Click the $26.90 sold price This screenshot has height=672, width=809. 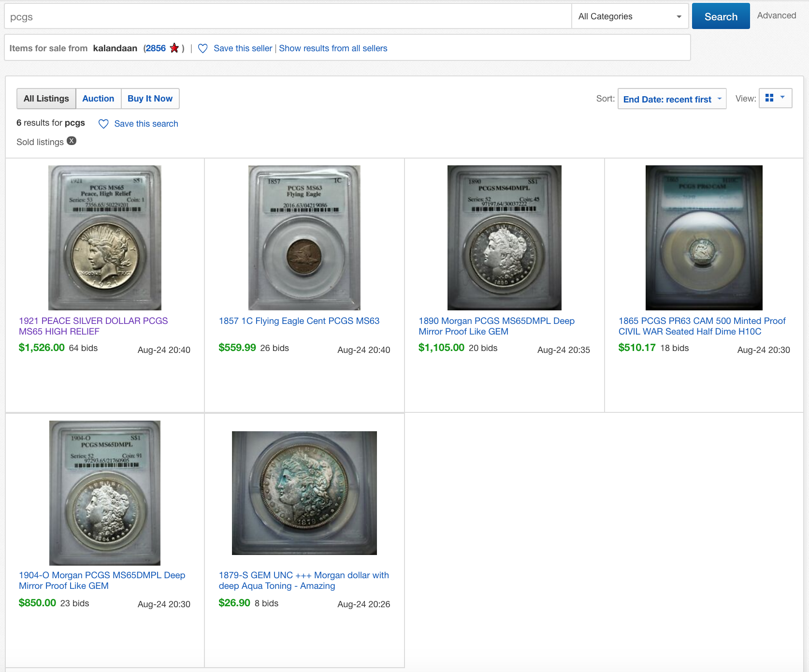[234, 603]
